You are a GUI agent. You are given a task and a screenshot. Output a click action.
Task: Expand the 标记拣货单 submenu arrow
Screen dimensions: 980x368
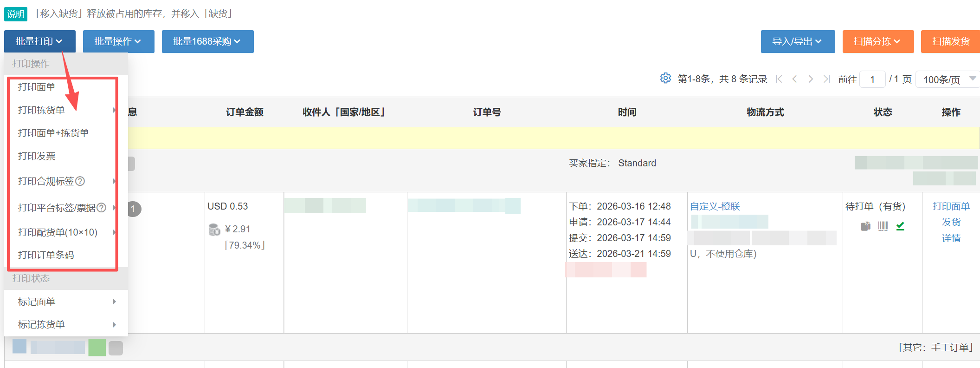tap(114, 324)
